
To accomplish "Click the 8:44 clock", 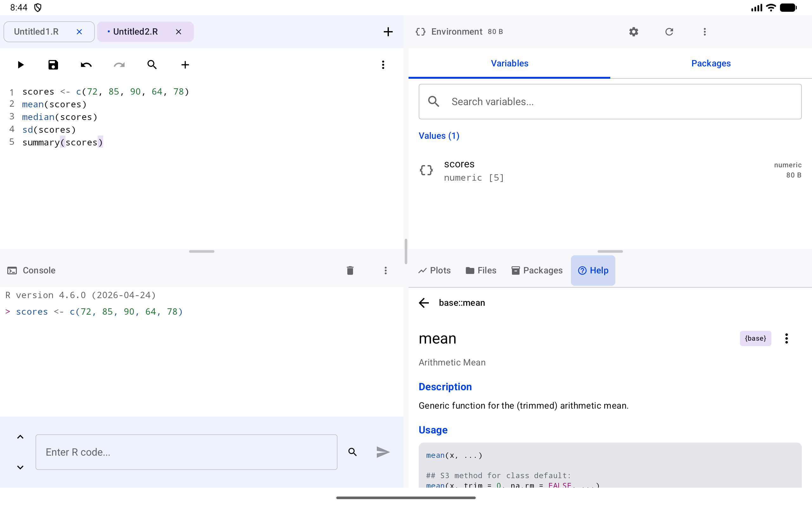I will coord(19,7).
